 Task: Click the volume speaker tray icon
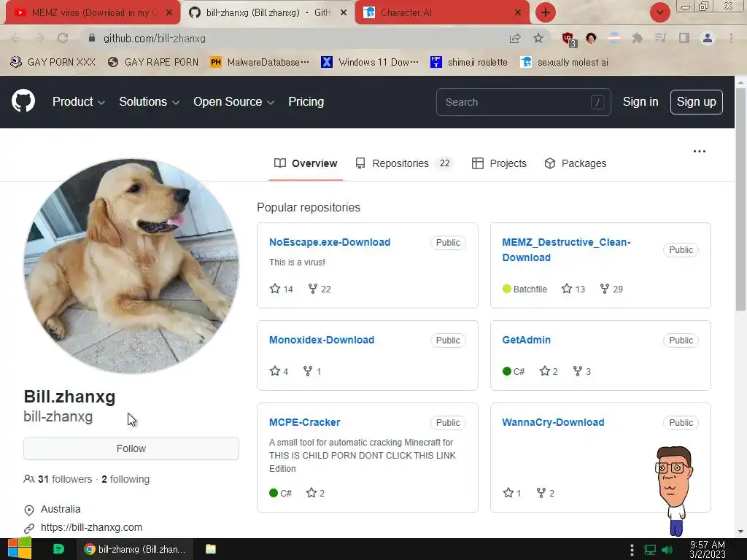coord(667,550)
